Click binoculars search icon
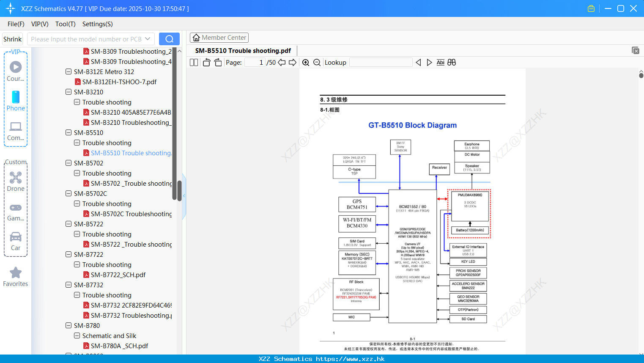 click(x=452, y=63)
